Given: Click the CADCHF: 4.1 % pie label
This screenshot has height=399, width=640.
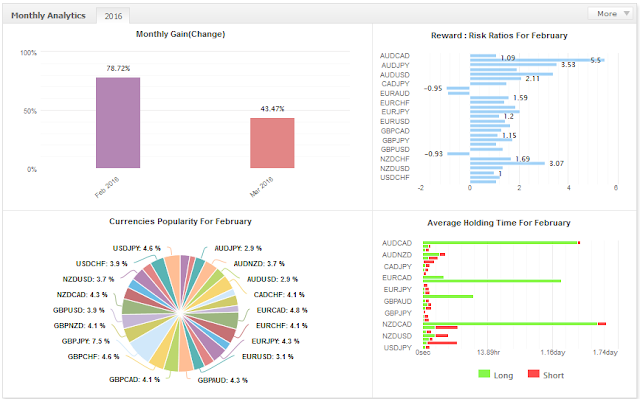Looking at the screenshot, I should pos(279,295).
